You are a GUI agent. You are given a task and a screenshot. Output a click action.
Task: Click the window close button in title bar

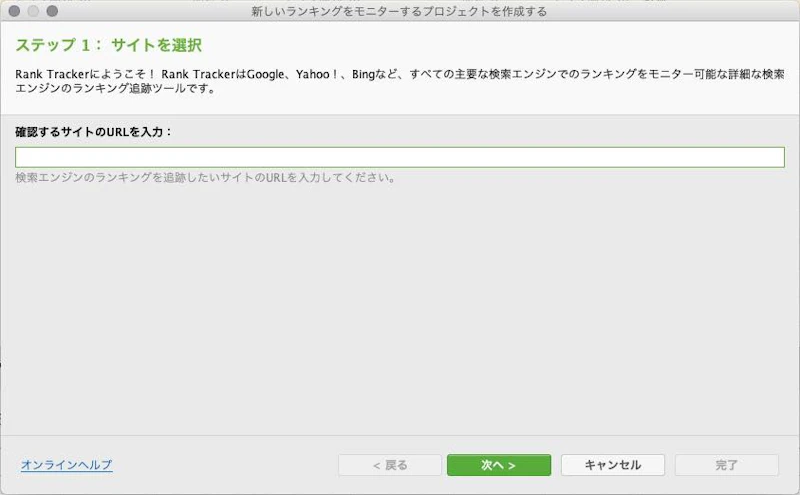click(x=14, y=11)
